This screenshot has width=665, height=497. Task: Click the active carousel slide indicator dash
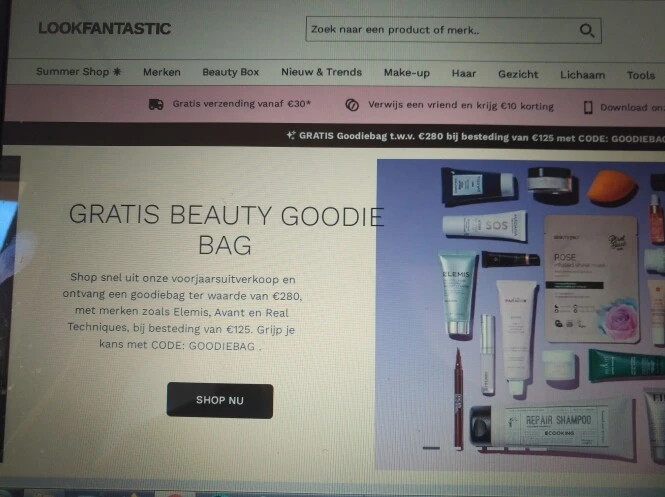tap(431, 448)
